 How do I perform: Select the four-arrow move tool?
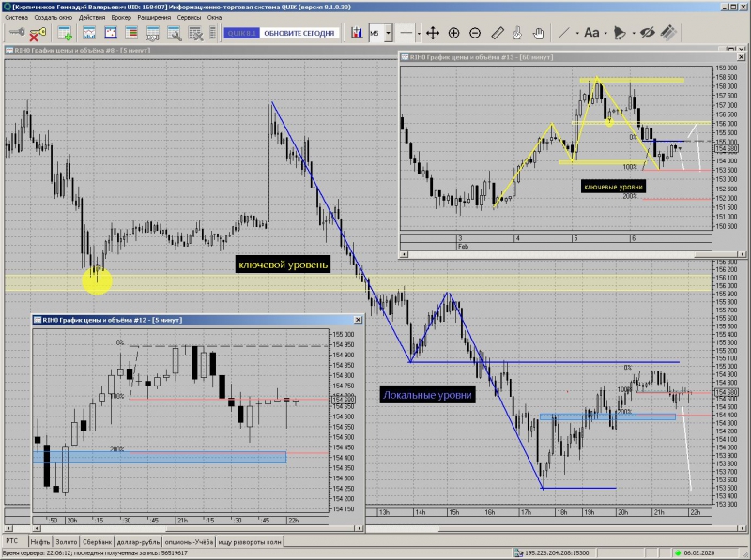[433, 33]
